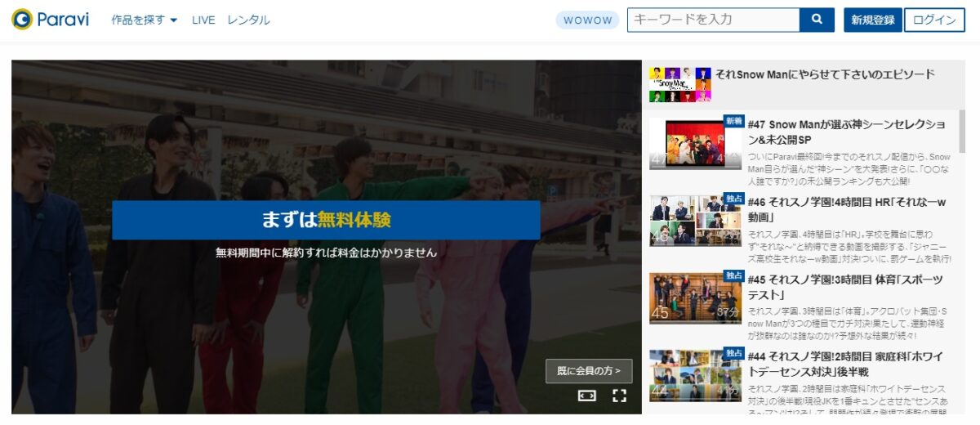Open それSnow Manにやらせて下さいのエピソード heading
This screenshot has width=980, height=425.
click(825, 74)
